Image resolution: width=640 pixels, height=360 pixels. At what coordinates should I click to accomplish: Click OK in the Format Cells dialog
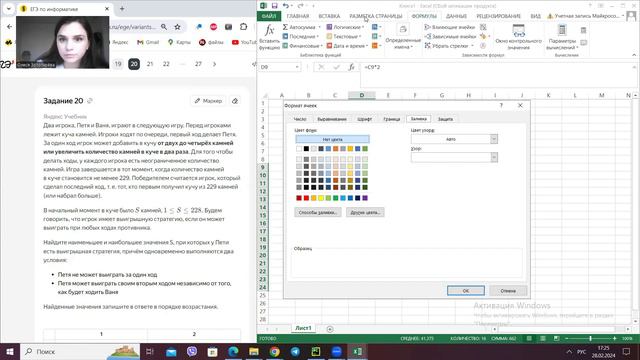click(x=466, y=291)
